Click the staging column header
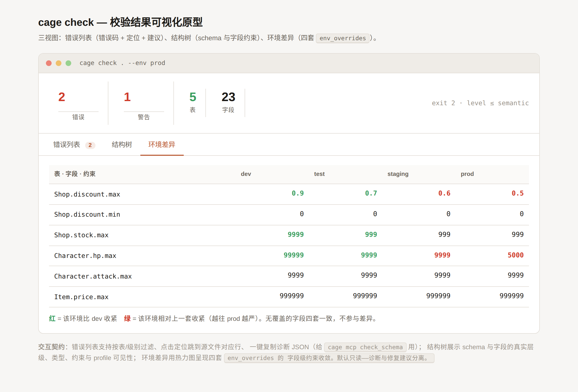Viewport: 578px width, 392px height. 398,174
